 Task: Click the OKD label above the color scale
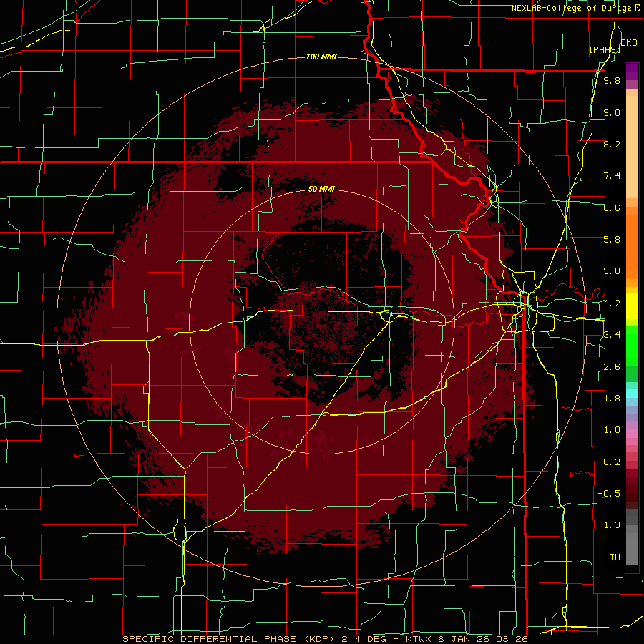629,43
